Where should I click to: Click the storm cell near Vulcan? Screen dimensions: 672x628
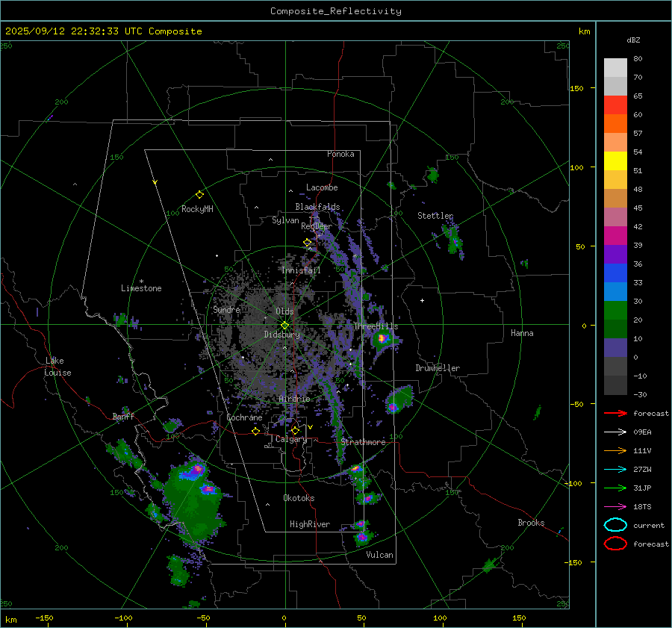pyautogui.click(x=362, y=536)
